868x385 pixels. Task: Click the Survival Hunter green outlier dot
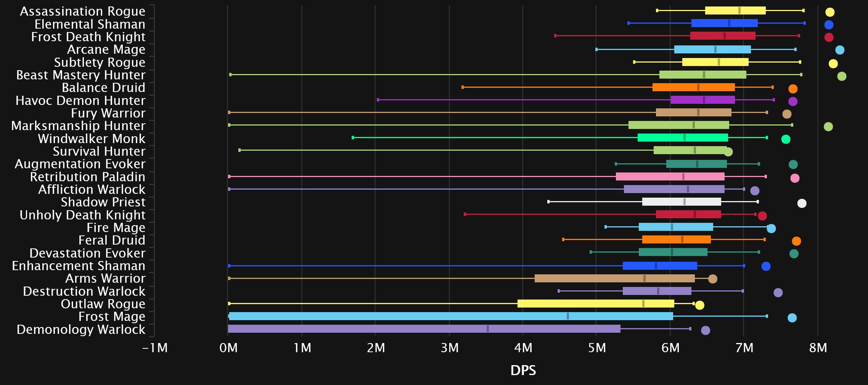pyautogui.click(x=728, y=152)
